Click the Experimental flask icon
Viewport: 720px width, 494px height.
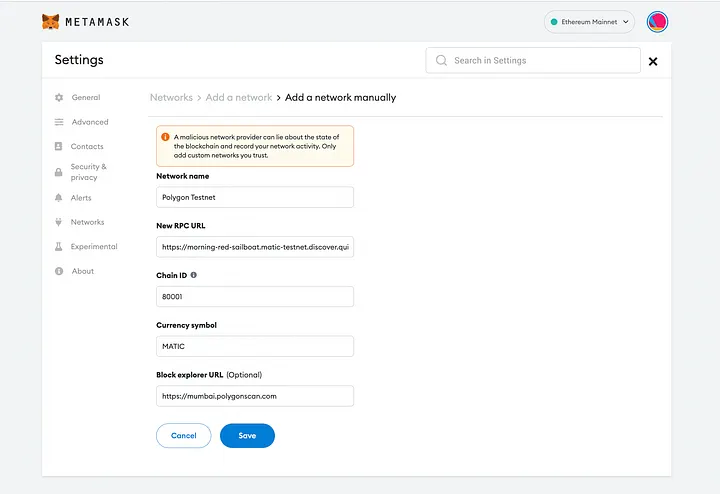click(59, 247)
